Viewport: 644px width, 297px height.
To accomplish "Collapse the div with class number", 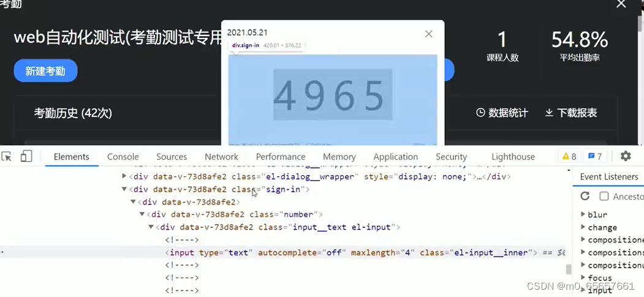I will (x=142, y=214).
